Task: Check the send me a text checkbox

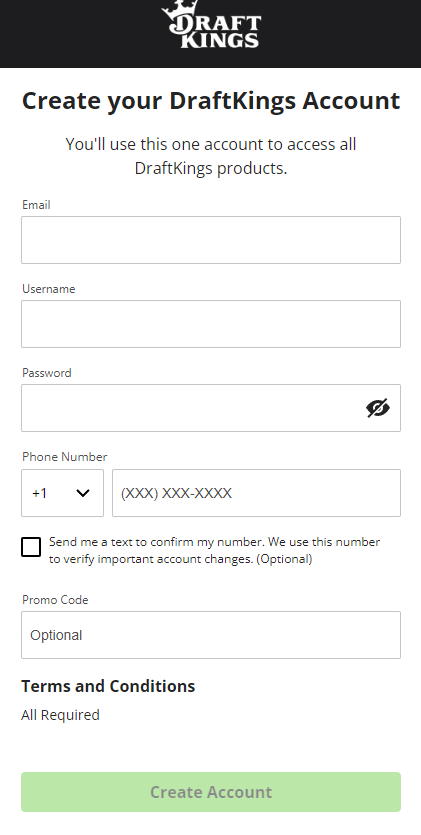Action: coord(31,547)
